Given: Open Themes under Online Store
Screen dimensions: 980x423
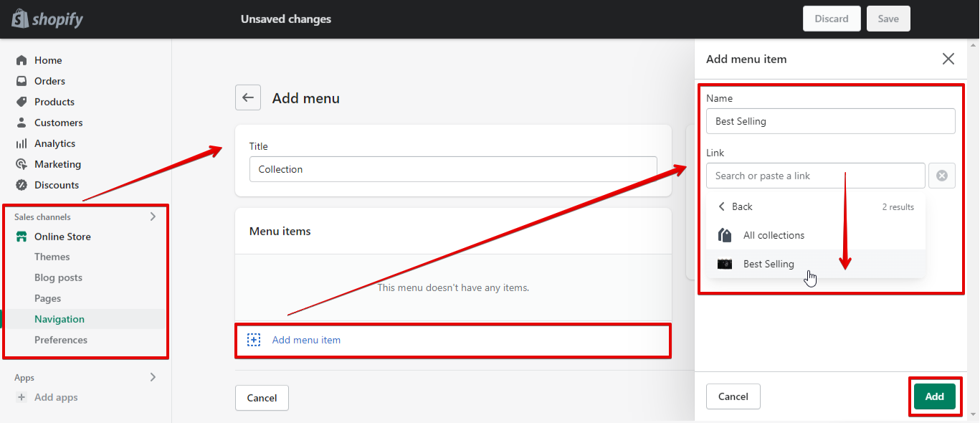Looking at the screenshot, I should [52, 257].
